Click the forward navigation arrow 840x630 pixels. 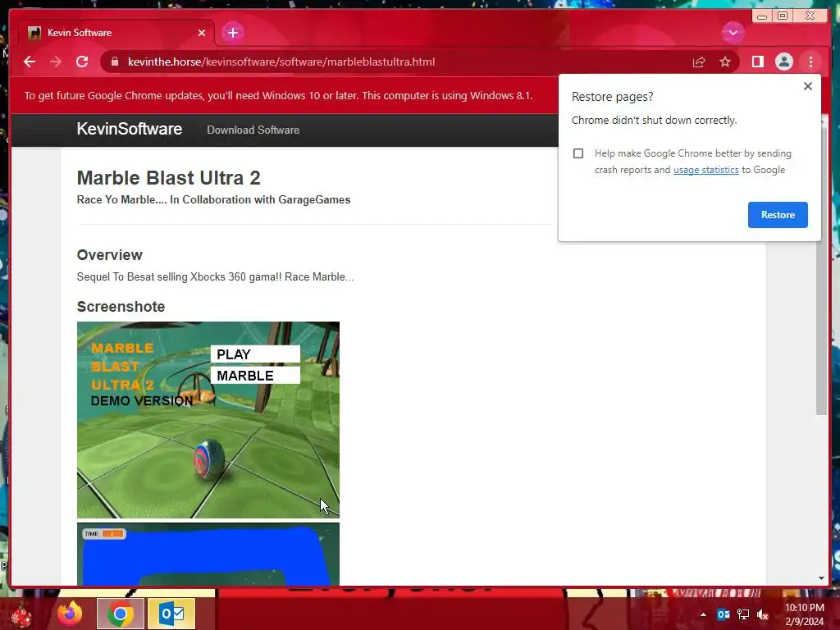pyautogui.click(x=56, y=62)
